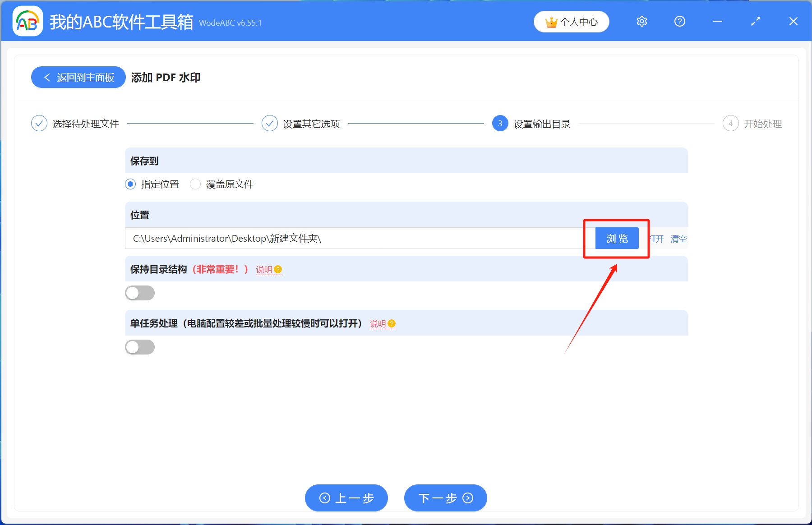Click the back chevron on 返回到主面板
The image size is (812, 525).
[x=47, y=77]
